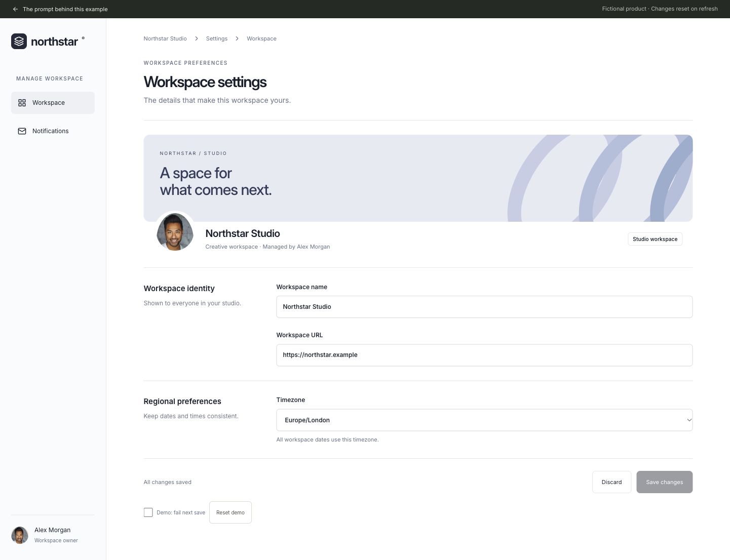Click the Notifications envelope icon
This screenshot has height=560, width=730.
[22, 131]
